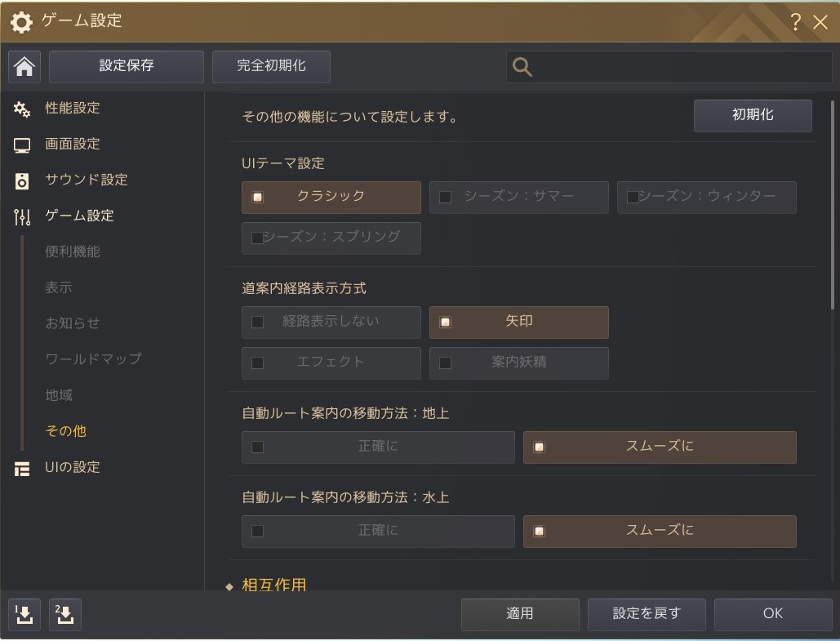This screenshot has width=840, height=641.
Task: Click the サウンド設定 speaker icon
Action: (x=22, y=181)
